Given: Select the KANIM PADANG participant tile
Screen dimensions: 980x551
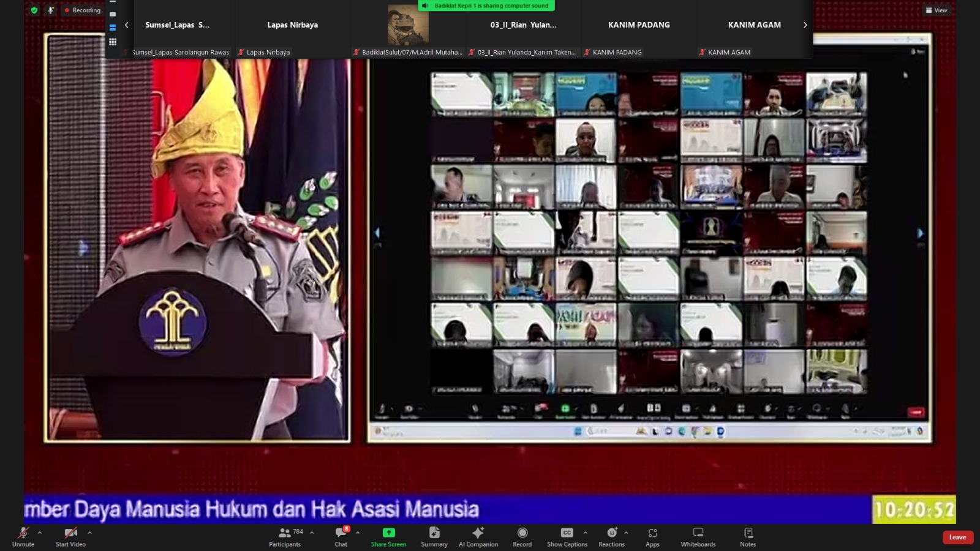Looking at the screenshot, I should click(639, 29).
